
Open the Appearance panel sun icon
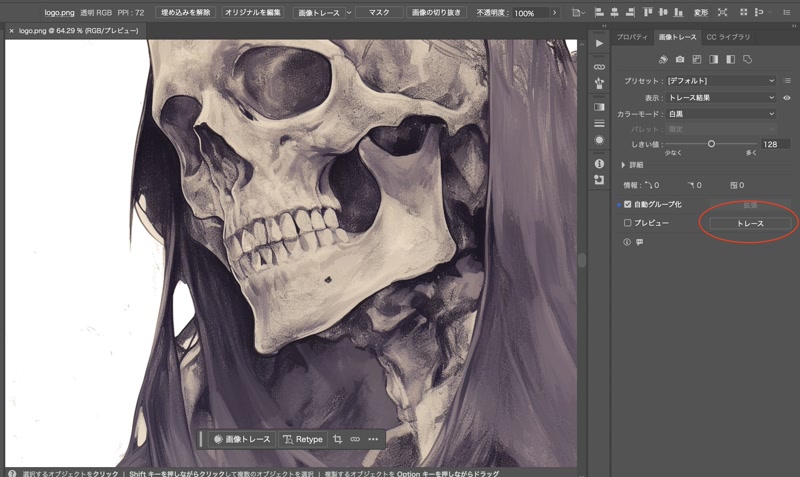click(x=599, y=140)
